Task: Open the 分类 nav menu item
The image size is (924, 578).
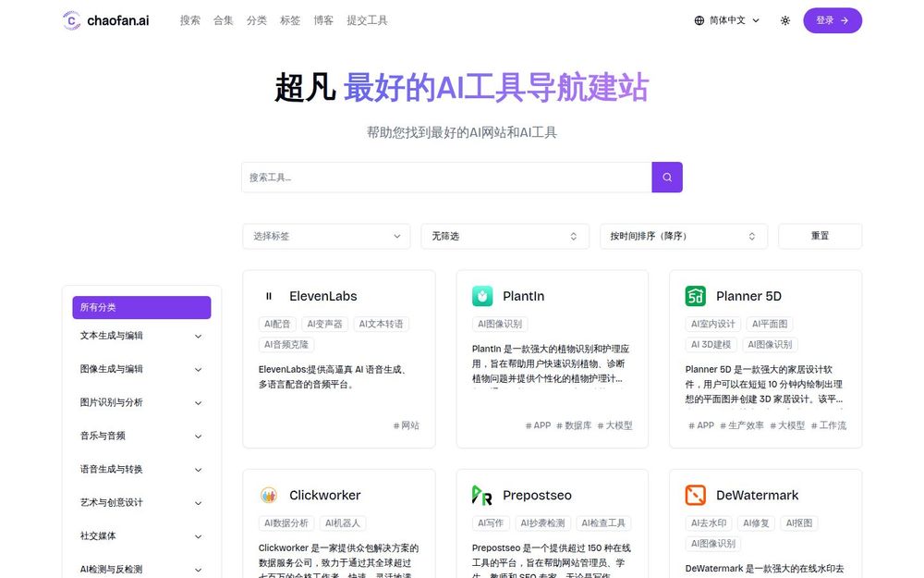Action: (256, 20)
